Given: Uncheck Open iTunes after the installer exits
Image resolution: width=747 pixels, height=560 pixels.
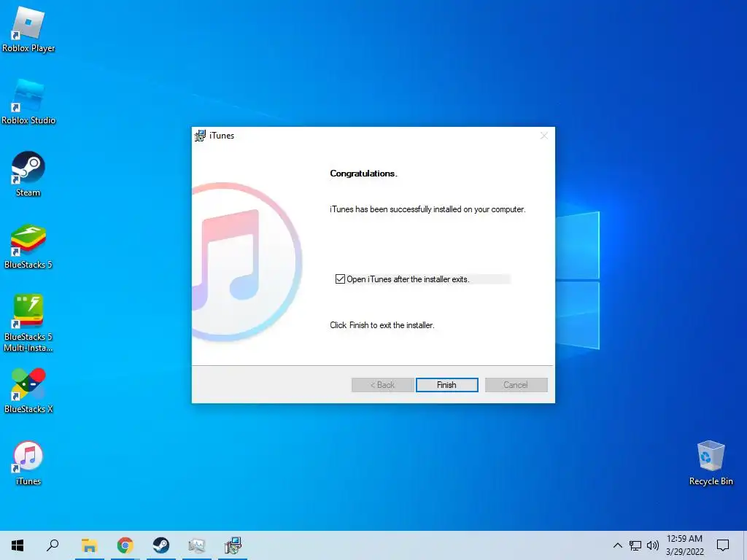Looking at the screenshot, I should click(x=340, y=279).
